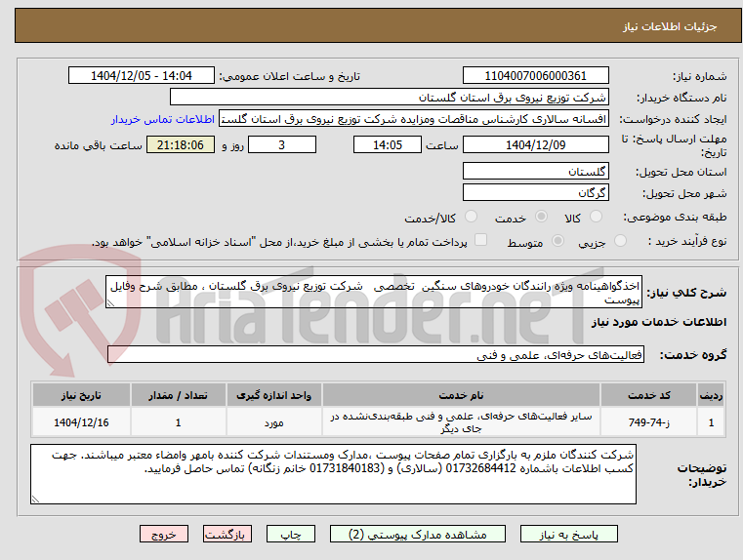The width and height of the screenshot is (743, 560).
Task: Open مشاهده مدارک پیوستی (2) button
Action: tap(418, 534)
